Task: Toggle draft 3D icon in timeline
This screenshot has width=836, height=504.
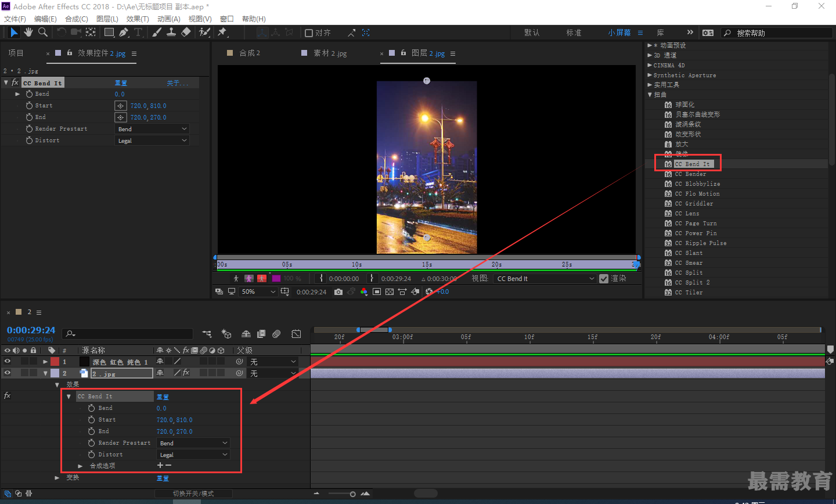Action: 226,334
